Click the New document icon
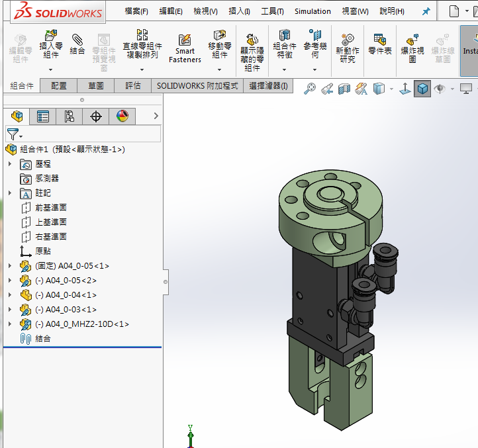The image size is (478, 448). [x=454, y=11]
